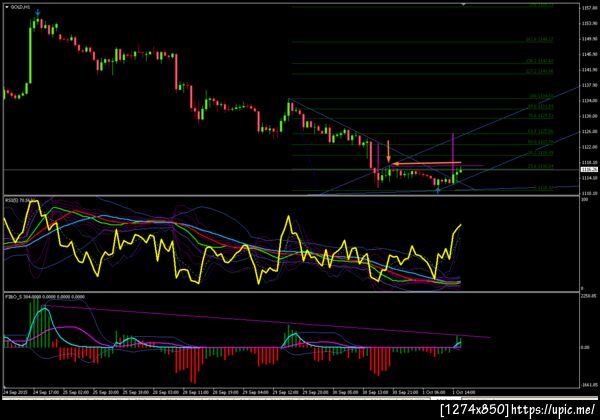
Task: Click the 28 Sep 11:00 time label
Action: [x=196, y=392]
